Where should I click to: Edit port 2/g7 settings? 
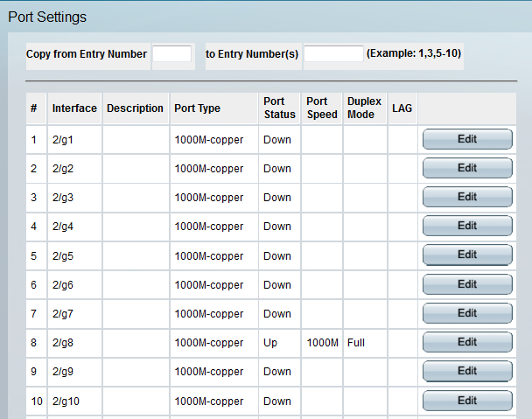467,313
